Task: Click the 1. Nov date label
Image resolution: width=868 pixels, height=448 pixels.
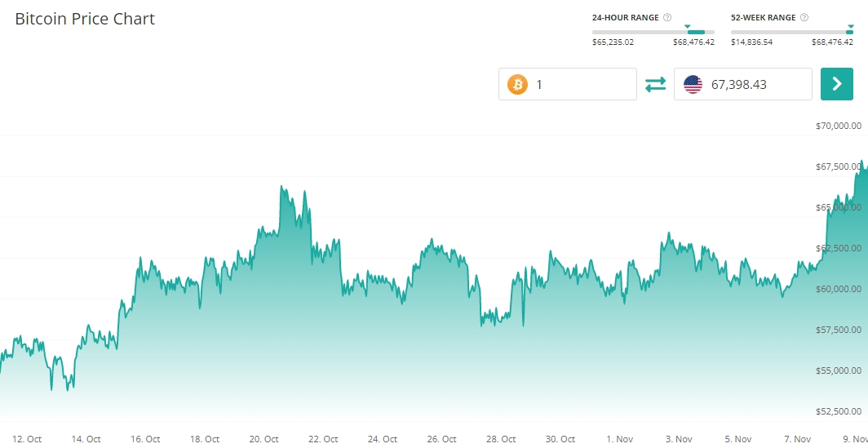Action: (x=619, y=439)
